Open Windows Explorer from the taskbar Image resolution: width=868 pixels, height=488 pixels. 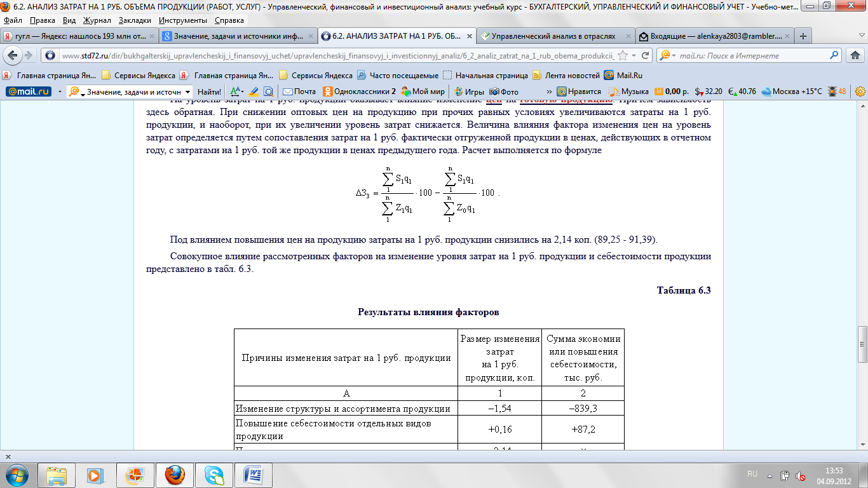click(57, 475)
